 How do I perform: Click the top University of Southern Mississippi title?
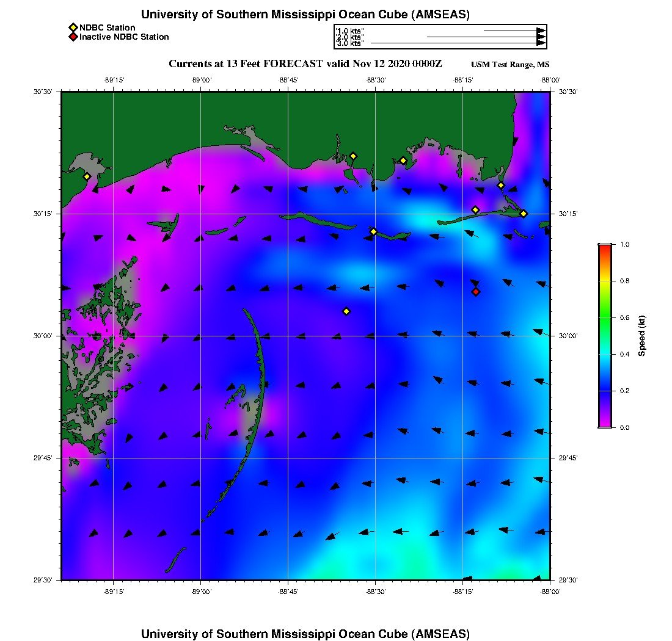tap(305, 15)
